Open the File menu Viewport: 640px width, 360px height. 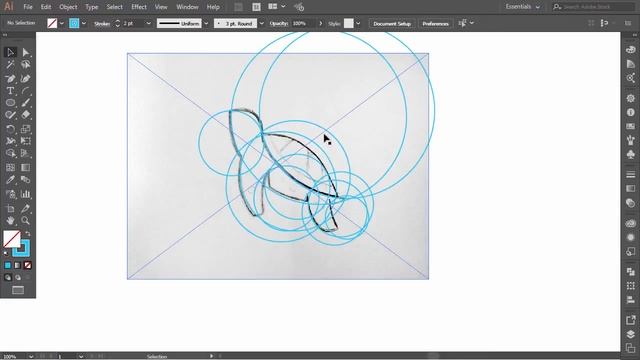click(28, 7)
